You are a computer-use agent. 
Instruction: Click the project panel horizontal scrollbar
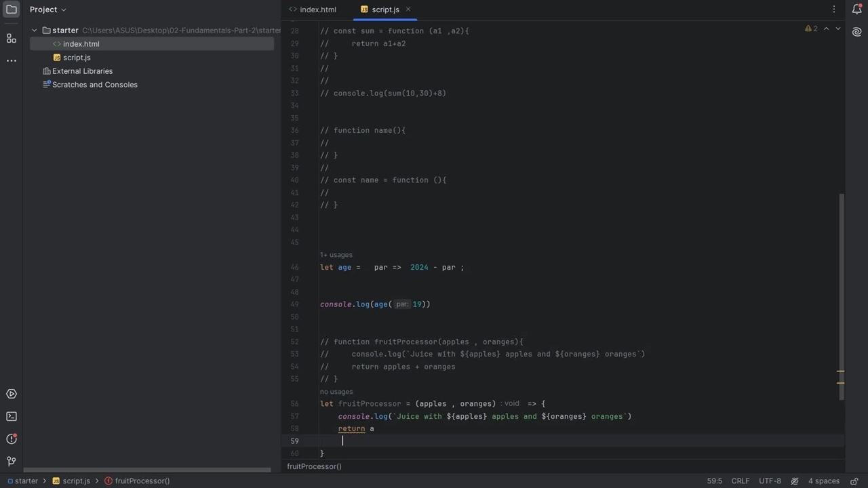click(x=147, y=470)
